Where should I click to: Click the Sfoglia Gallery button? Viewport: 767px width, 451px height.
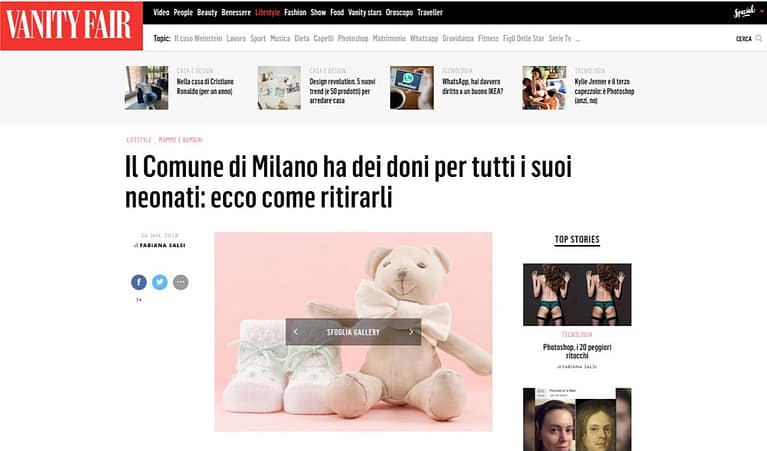coord(353,332)
